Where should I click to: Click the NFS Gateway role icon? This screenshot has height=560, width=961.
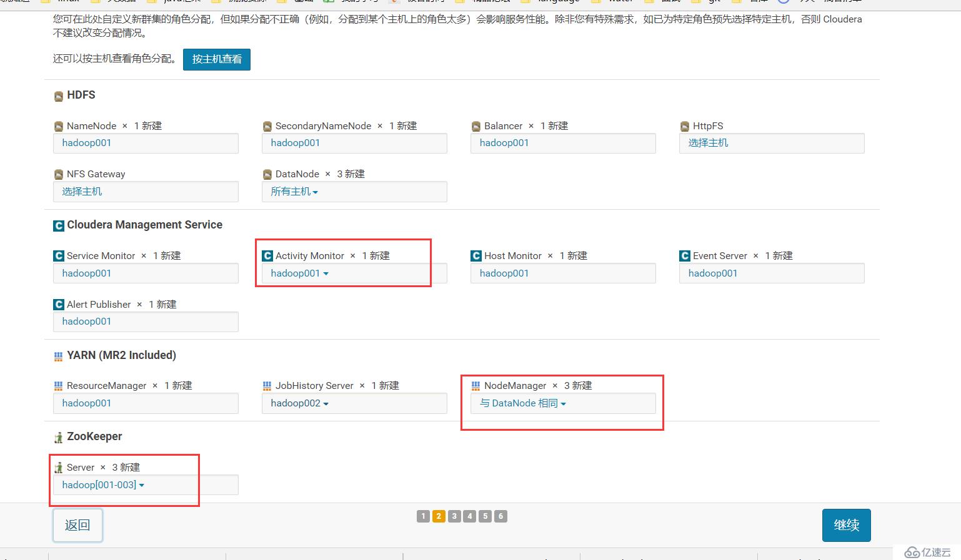click(59, 174)
